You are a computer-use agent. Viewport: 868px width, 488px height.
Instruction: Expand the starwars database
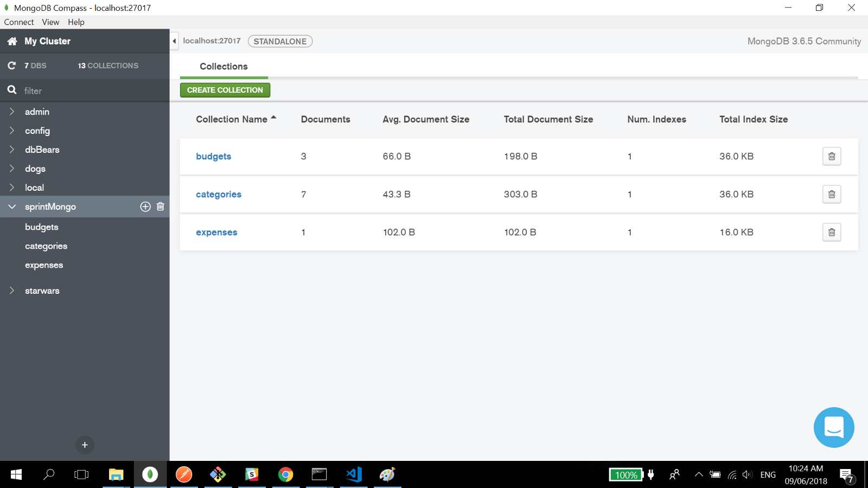12,291
